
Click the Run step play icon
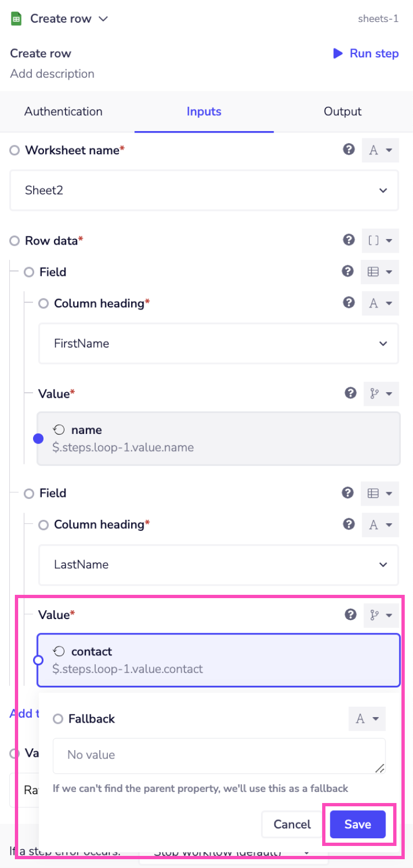[x=338, y=53]
